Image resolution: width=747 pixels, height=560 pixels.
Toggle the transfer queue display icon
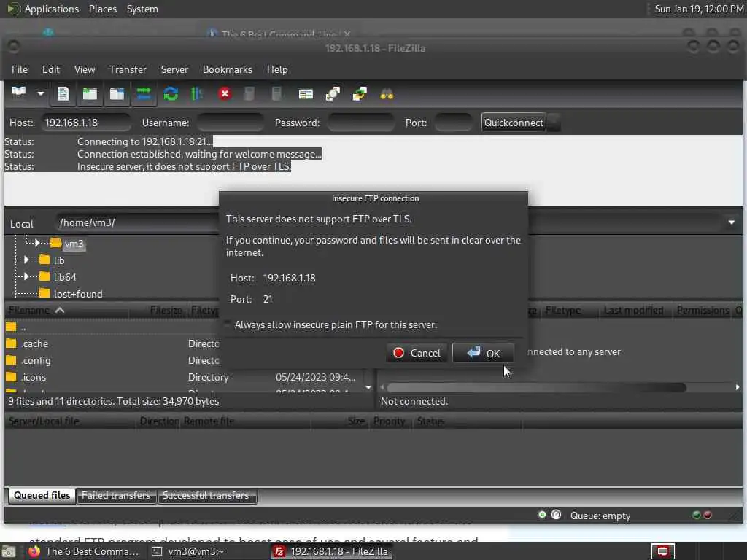(x=144, y=94)
